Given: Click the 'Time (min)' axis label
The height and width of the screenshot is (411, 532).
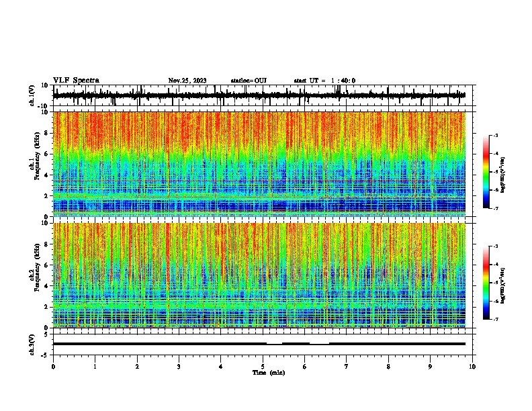Looking at the screenshot, I should point(269,373).
